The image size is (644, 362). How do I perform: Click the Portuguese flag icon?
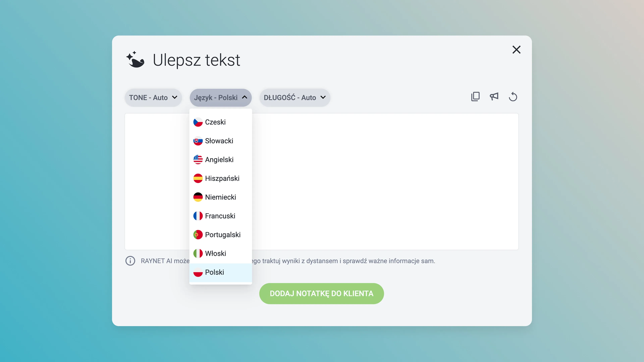click(x=198, y=235)
